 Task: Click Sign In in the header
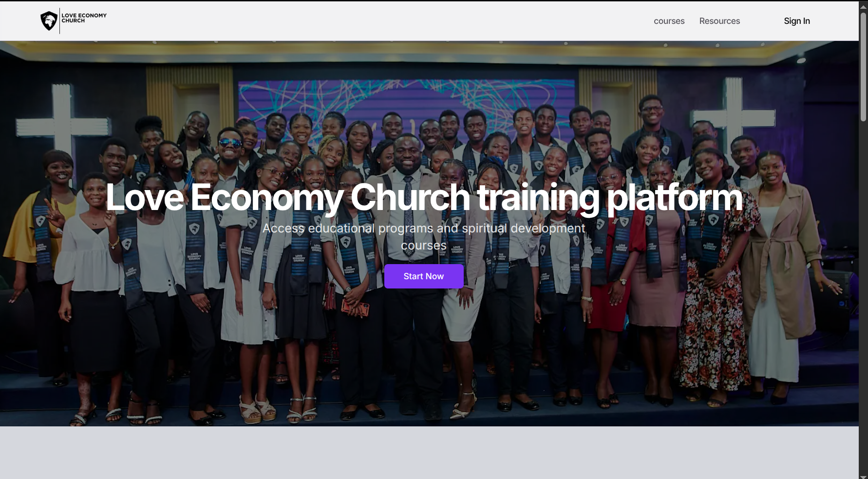797,21
